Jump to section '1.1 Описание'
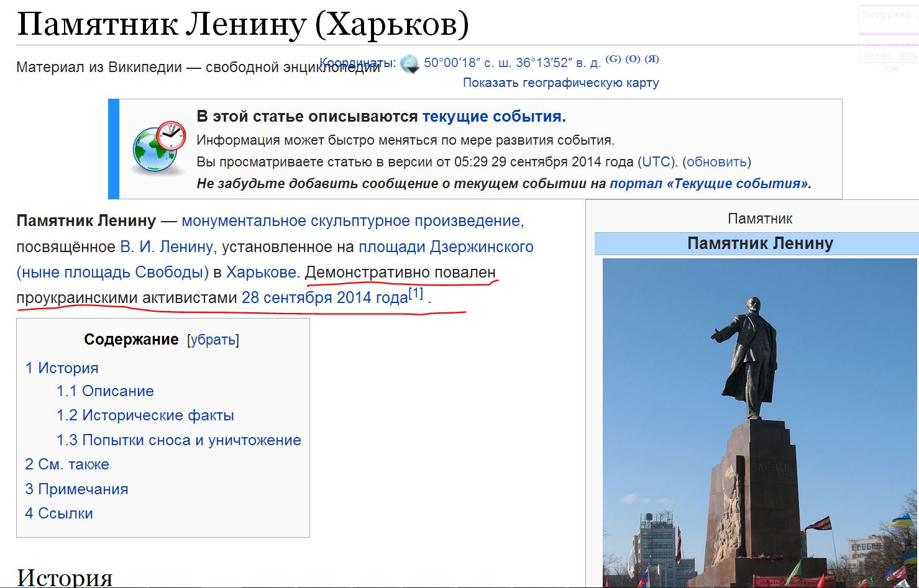Viewport: 919px width, 588px height. pos(105,391)
